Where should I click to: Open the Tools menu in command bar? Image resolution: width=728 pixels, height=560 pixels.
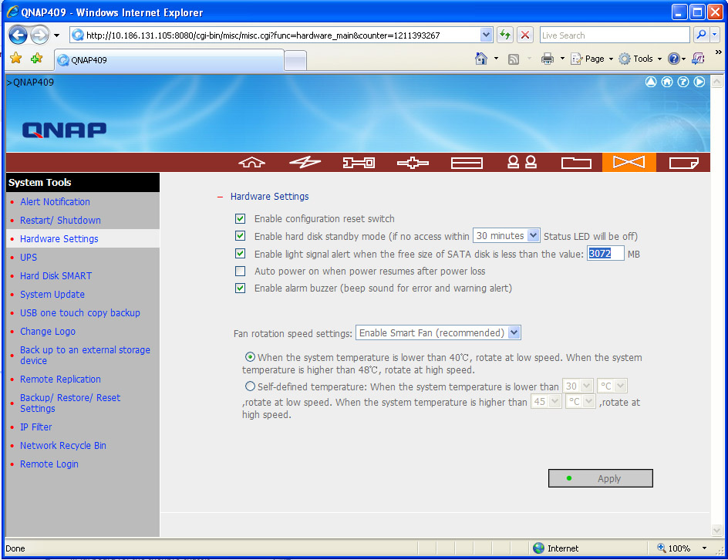[x=641, y=59]
